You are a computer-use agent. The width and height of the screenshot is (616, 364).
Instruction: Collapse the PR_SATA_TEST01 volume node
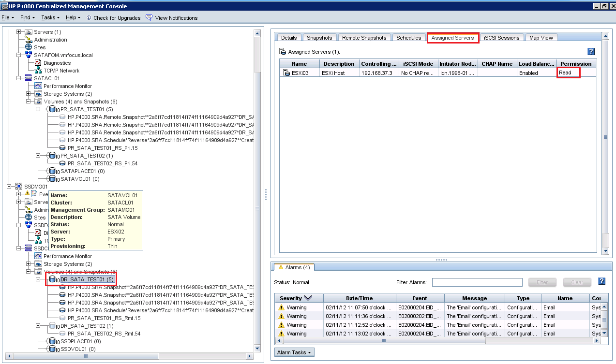tap(38, 109)
